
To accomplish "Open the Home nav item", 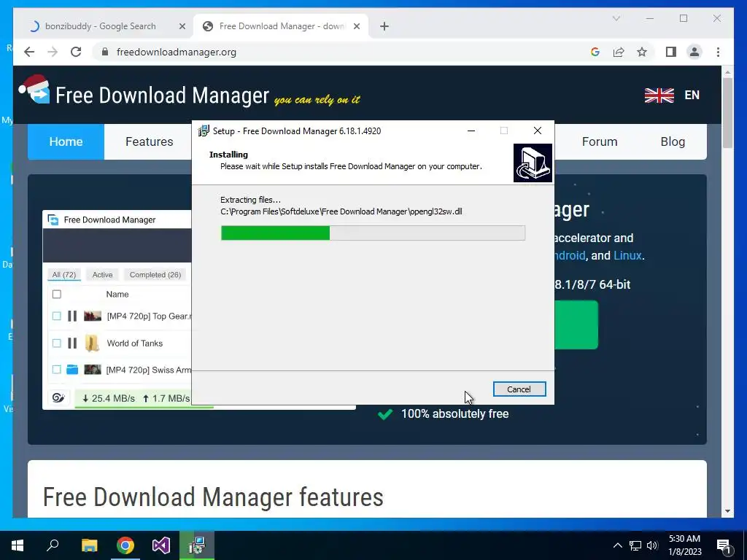I will [x=66, y=142].
